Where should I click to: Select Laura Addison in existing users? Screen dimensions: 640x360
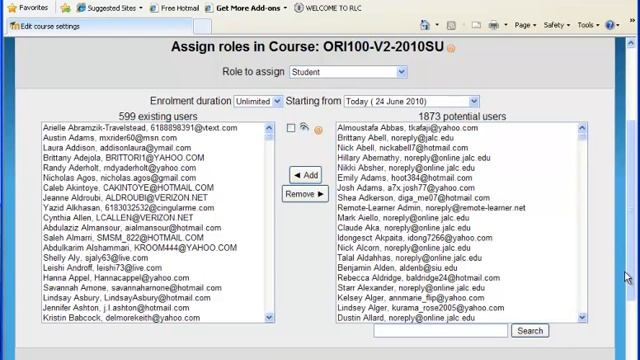click(153, 148)
